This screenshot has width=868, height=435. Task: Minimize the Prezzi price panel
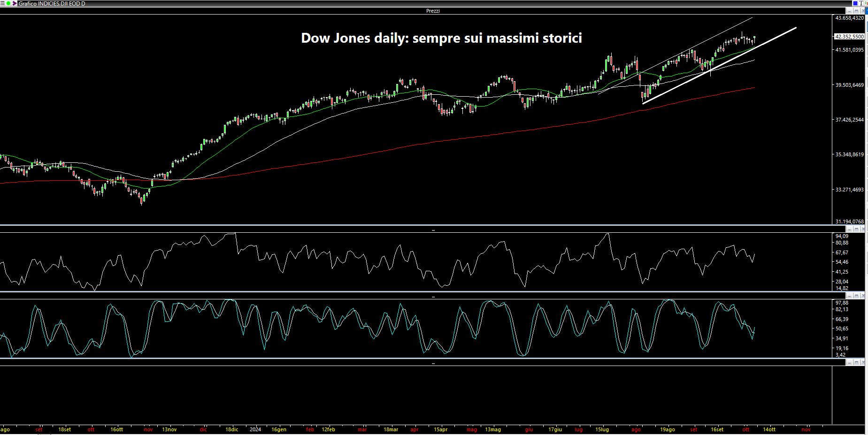tap(849, 11)
